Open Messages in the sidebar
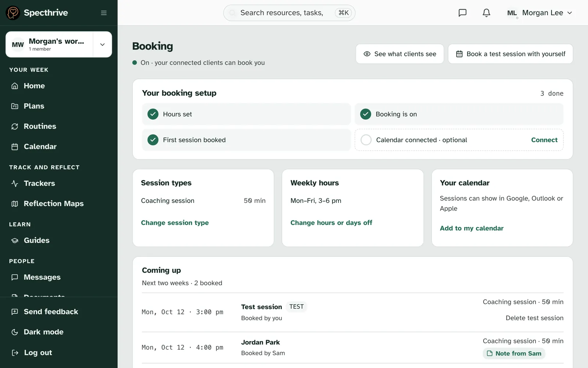This screenshot has width=588, height=368. [x=59, y=277]
